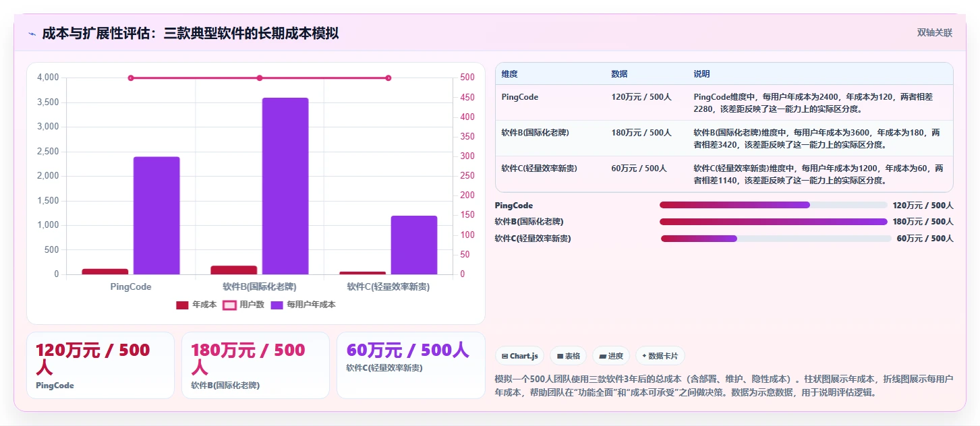
Task: Click PingCode red 年成本 bar
Action: pyautogui.click(x=105, y=272)
